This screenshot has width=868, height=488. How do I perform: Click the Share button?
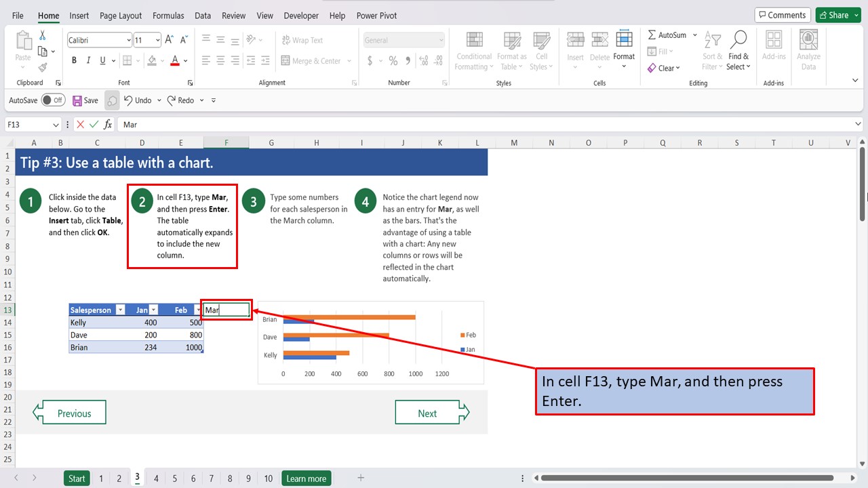837,15
